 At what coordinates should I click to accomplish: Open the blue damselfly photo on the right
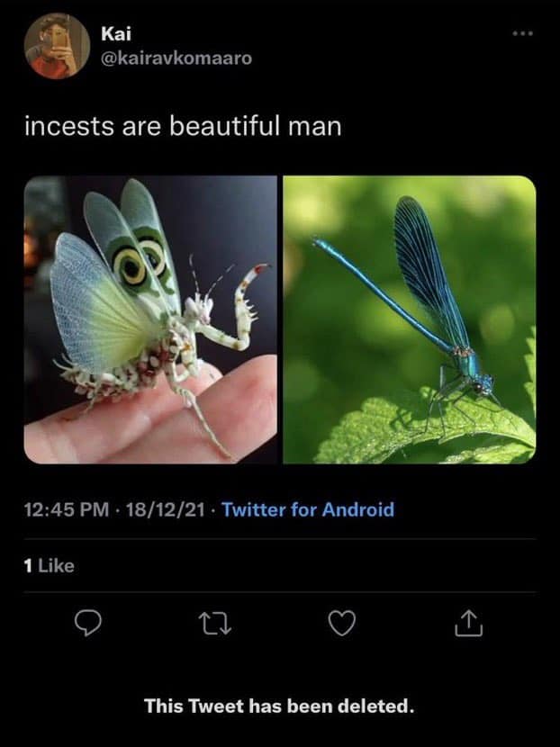pyautogui.click(x=410, y=319)
